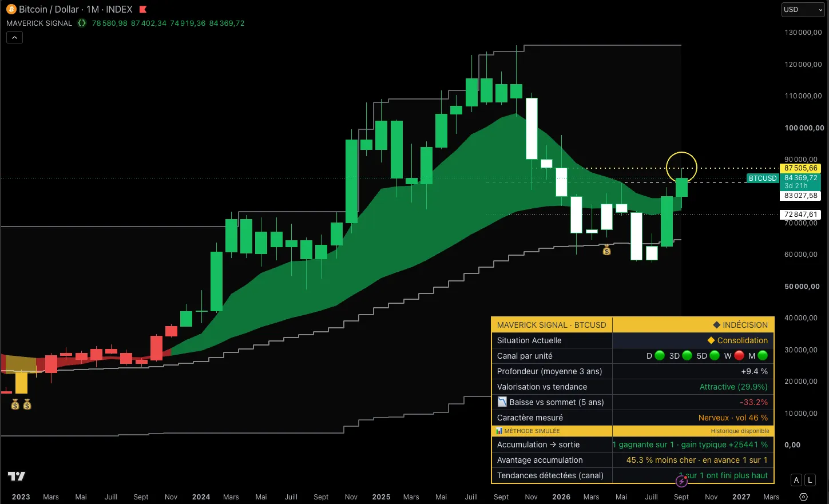Click the green dot for the M channel
829x504 pixels.
coord(763,356)
